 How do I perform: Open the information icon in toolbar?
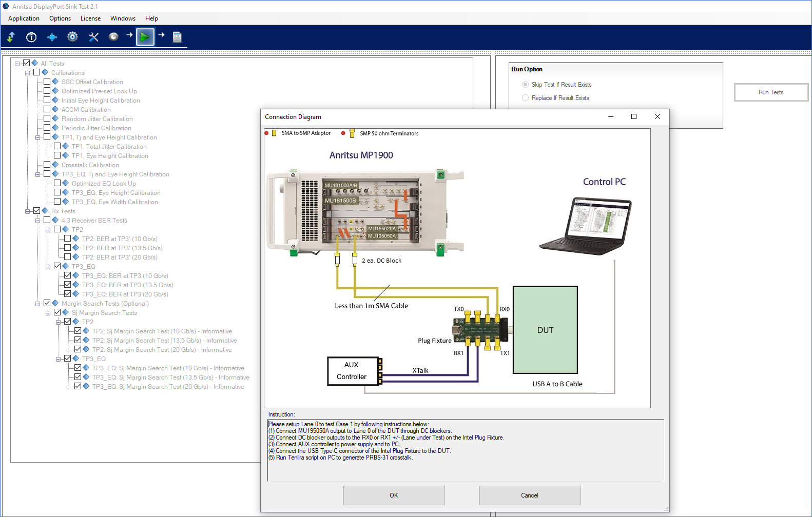click(x=31, y=37)
